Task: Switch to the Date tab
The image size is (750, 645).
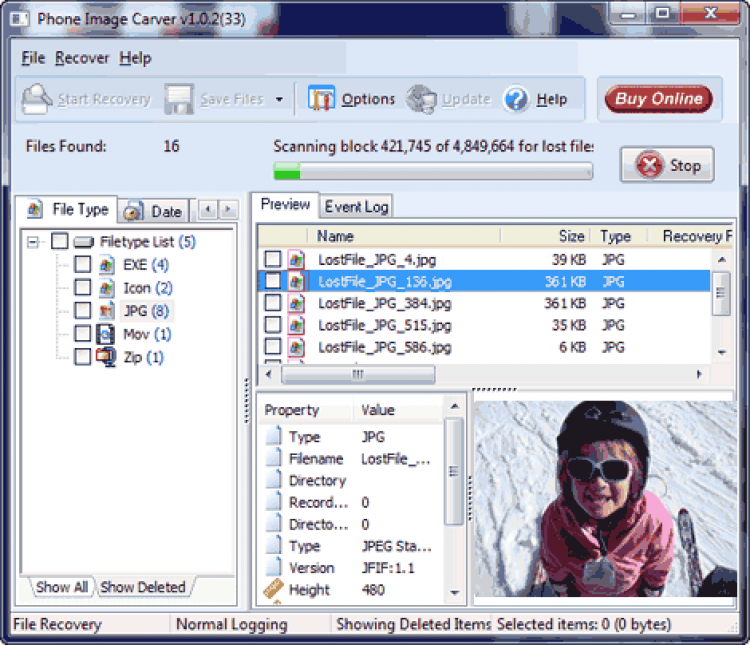Action: [x=154, y=211]
